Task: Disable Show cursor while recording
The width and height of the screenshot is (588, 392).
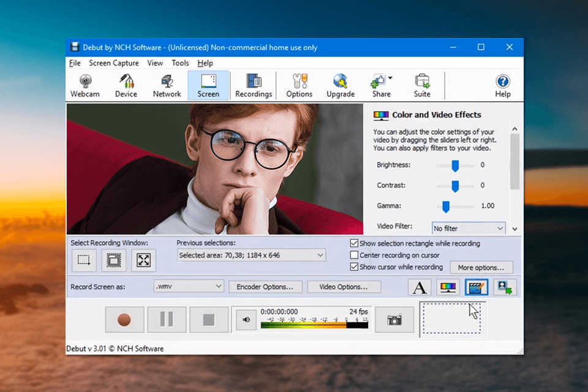Action: (x=354, y=267)
